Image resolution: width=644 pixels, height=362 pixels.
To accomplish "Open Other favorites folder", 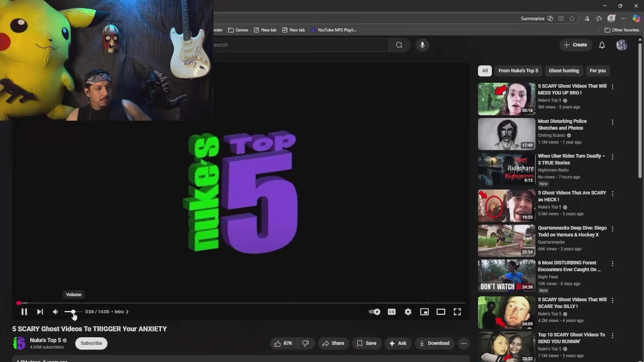I will tap(622, 30).
